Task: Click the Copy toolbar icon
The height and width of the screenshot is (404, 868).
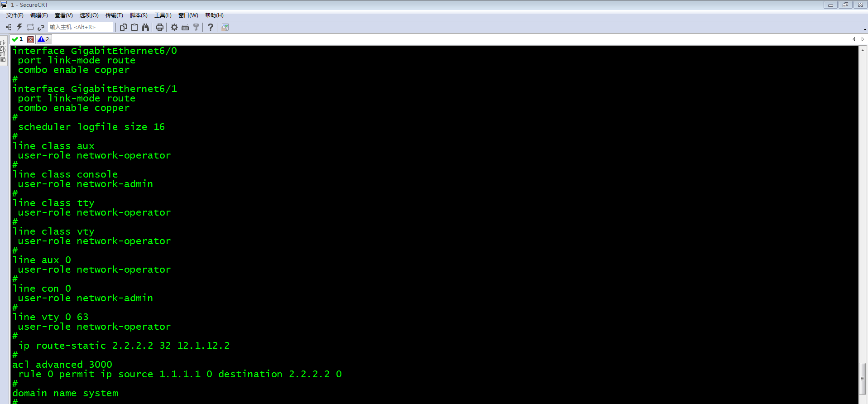Action: (124, 27)
